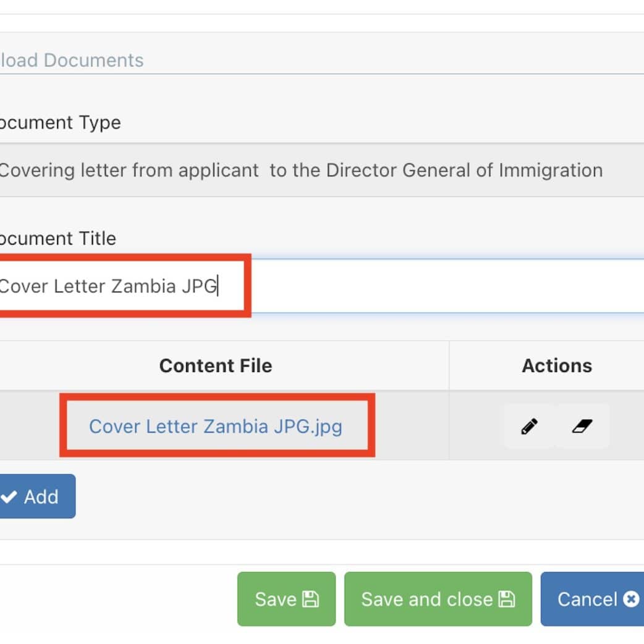Screen dimensions: 644x644
Task: Click the Content File column header
Action: click(216, 366)
